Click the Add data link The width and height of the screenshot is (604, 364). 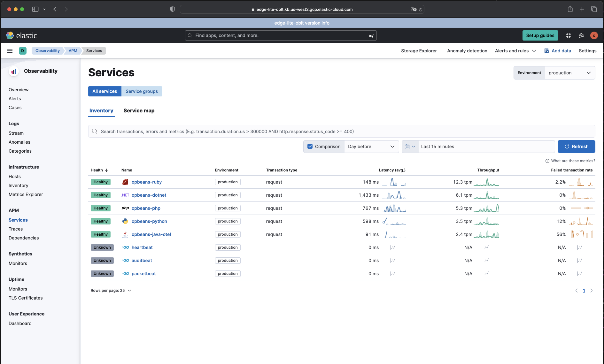tap(558, 51)
